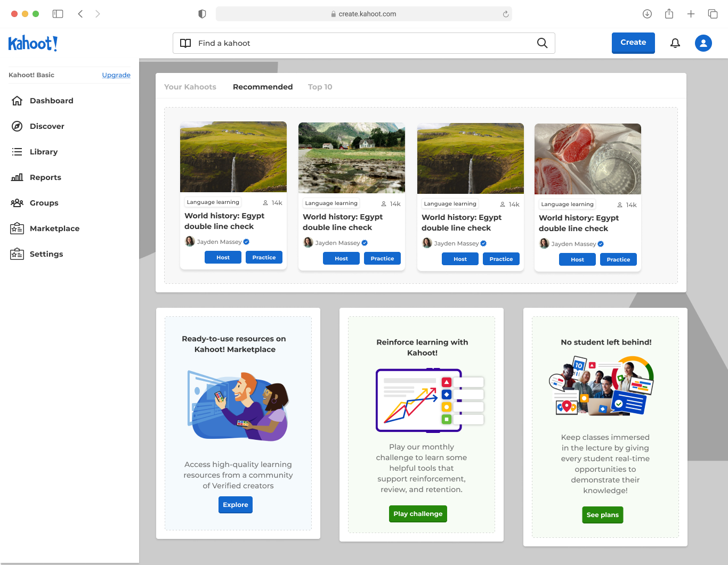Click in the Find a kahoot field
The height and width of the screenshot is (565, 728).
click(364, 43)
